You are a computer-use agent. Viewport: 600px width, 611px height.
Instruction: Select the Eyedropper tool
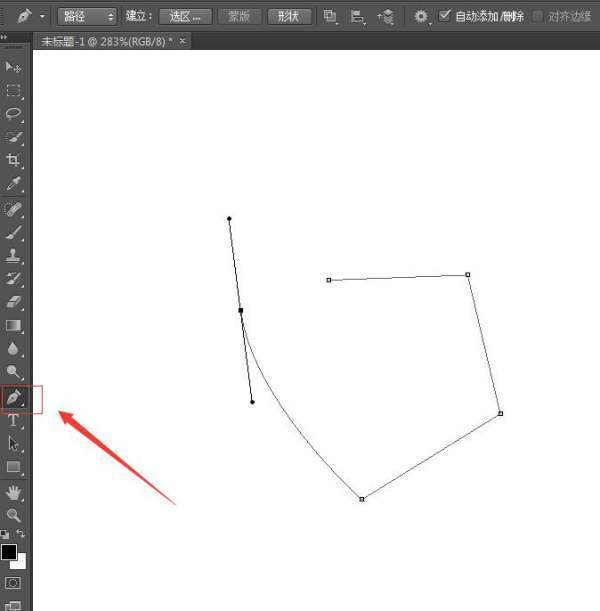tap(13, 184)
